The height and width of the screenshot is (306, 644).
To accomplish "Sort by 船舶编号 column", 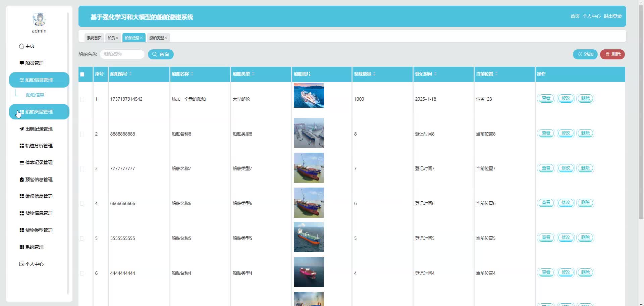I will [x=130, y=74].
